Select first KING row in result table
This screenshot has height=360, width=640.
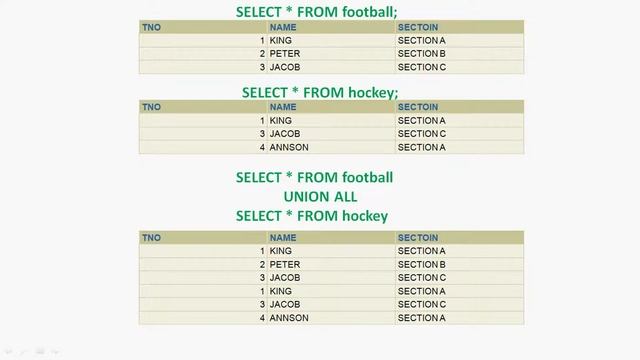[331, 251]
